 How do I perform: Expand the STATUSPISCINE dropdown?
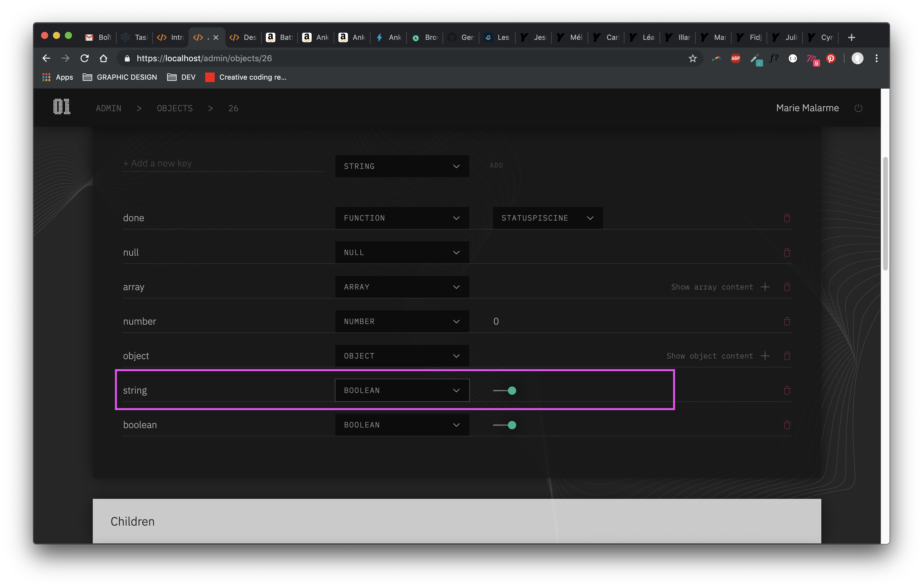point(547,218)
